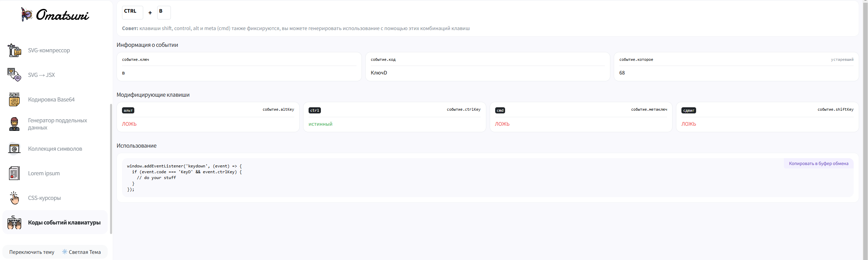This screenshot has height=260, width=868.
Task: Click the Omatsuri logo
Action: point(55,15)
